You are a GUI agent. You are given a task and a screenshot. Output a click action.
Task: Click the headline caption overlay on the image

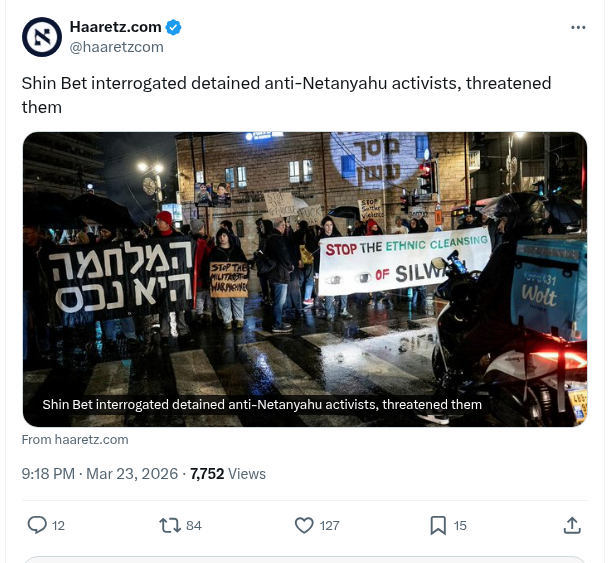click(262, 404)
